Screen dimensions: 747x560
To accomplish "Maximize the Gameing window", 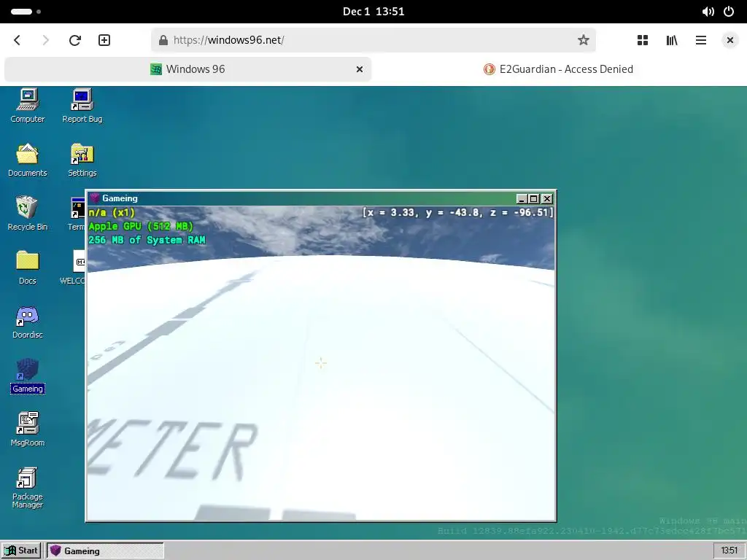I will pyautogui.click(x=534, y=198).
